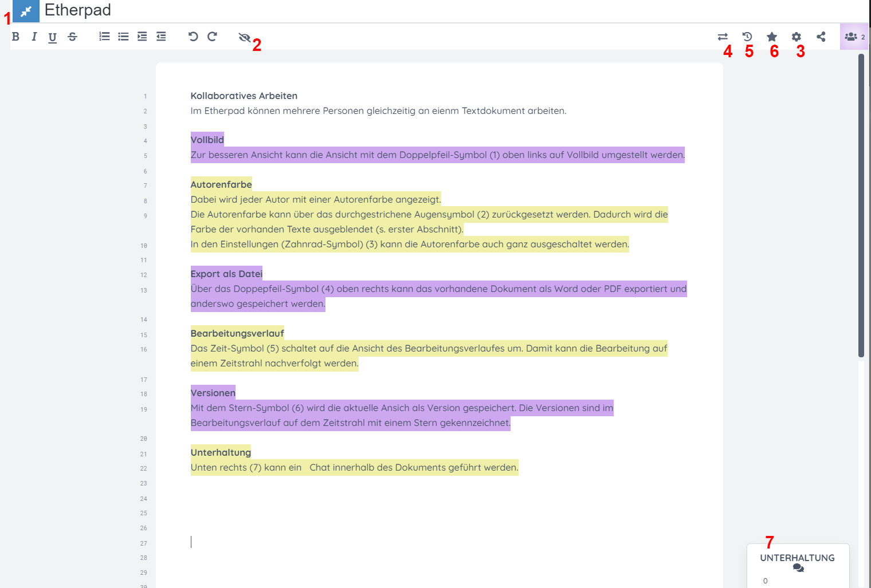The width and height of the screenshot is (871, 588).
Task: Click the line starting 'Dabei wird jeder Autor'
Action: click(316, 199)
